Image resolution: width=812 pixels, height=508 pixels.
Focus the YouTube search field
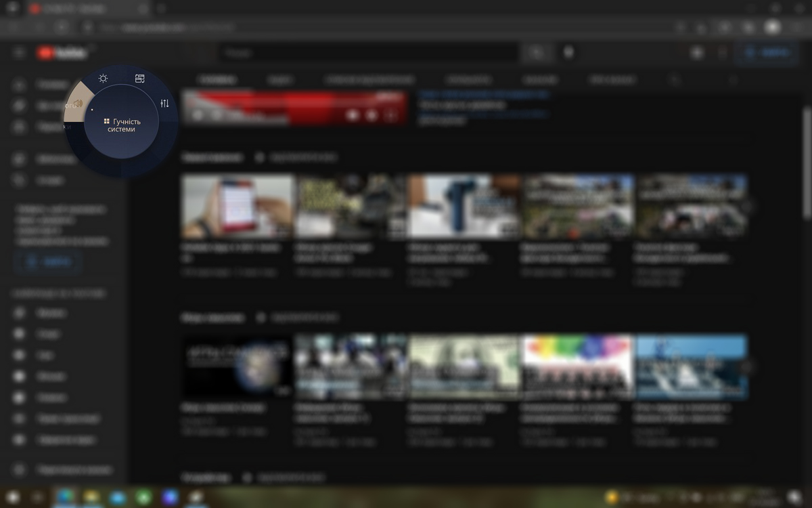(x=369, y=53)
